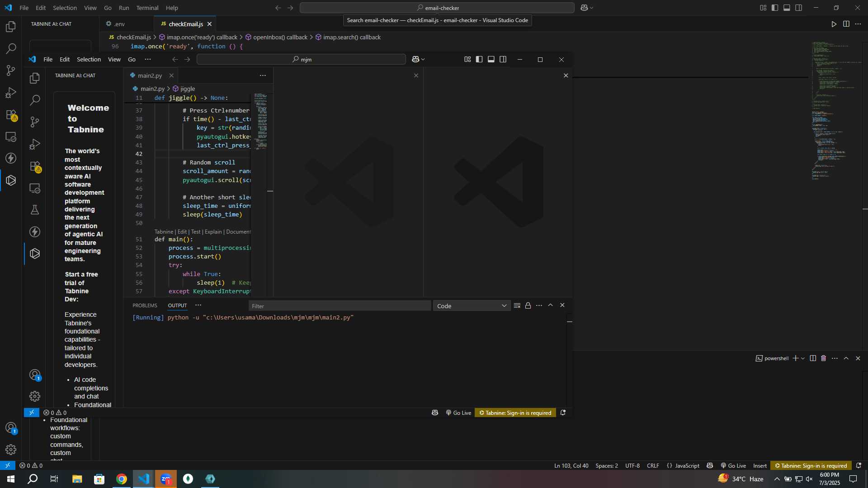Open Terminal menu in email-checker window
The width and height of the screenshot is (868, 488).
147,8
